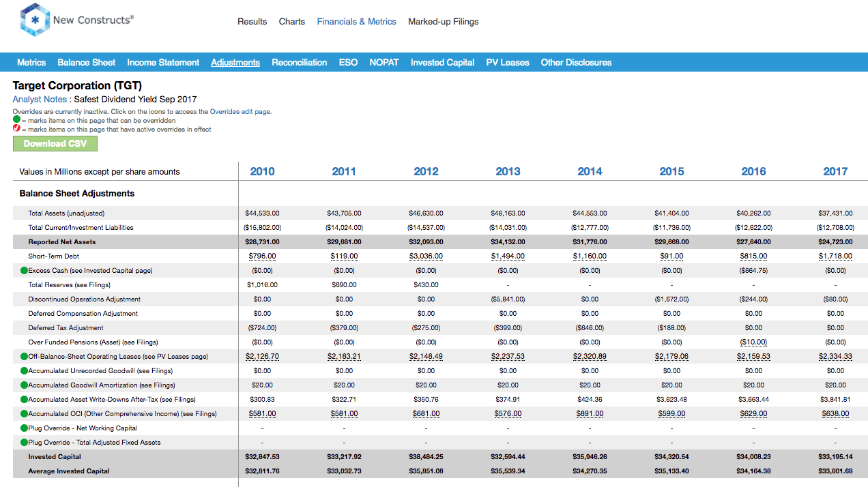Image resolution: width=868 pixels, height=487 pixels.
Task: Switch to the Metrics tab
Action: pos(31,62)
